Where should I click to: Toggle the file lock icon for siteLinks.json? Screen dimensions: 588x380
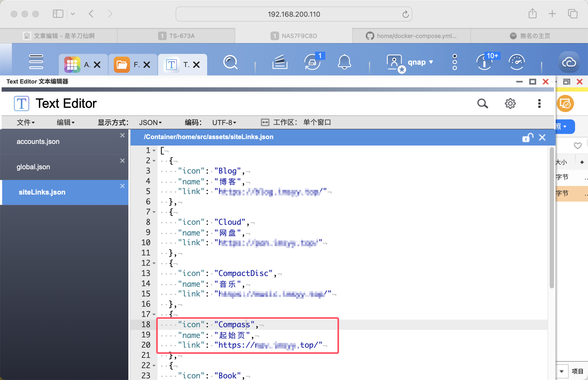527,137
